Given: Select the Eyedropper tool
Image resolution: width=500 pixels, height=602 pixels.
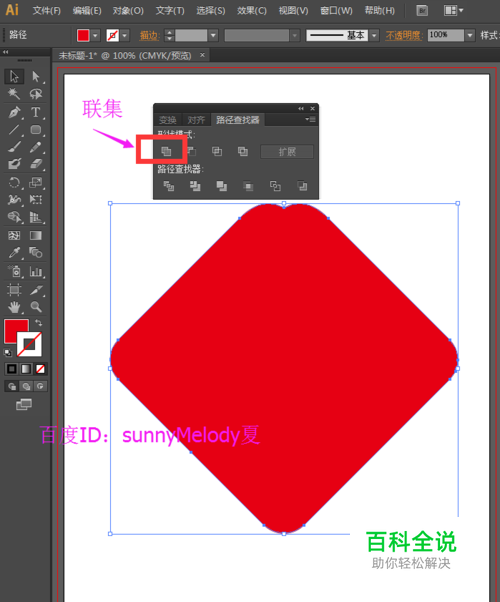Looking at the screenshot, I should [x=14, y=253].
